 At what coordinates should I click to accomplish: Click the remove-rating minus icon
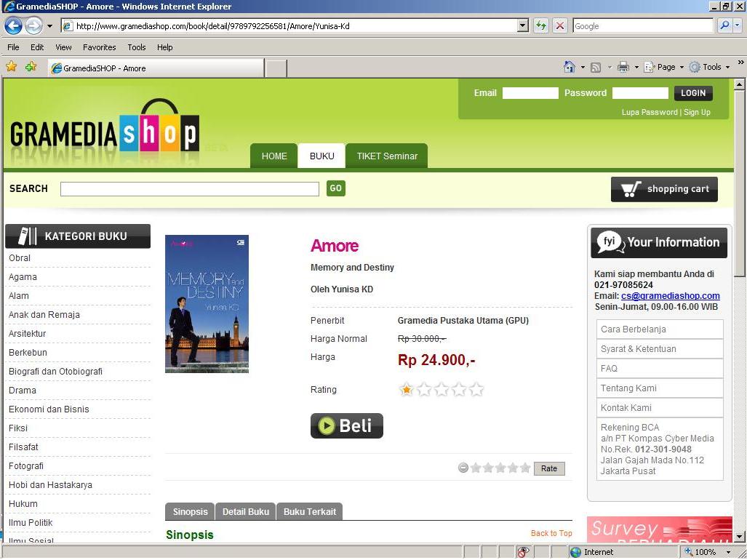point(463,468)
